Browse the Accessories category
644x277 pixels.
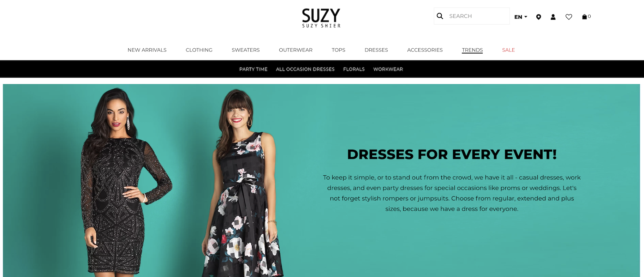tap(425, 50)
